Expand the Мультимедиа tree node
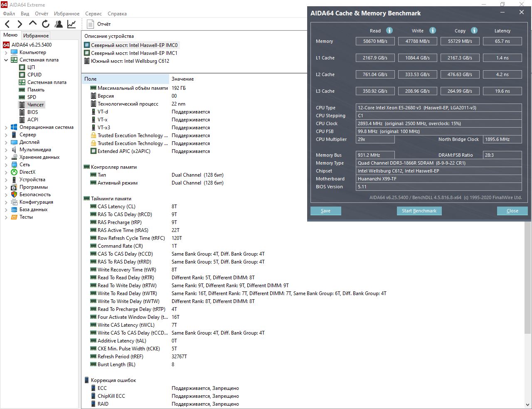The width and height of the screenshot is (532, 409). 6,150
